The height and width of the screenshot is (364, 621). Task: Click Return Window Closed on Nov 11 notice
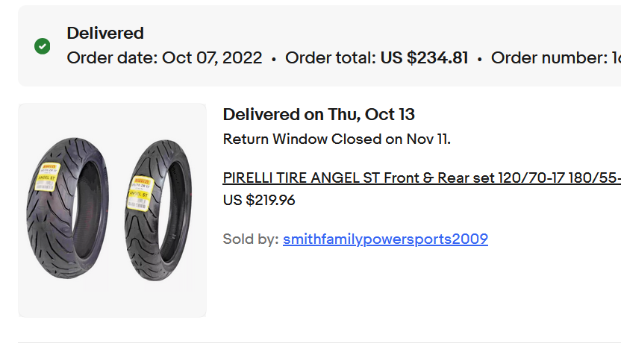(337, 139)
